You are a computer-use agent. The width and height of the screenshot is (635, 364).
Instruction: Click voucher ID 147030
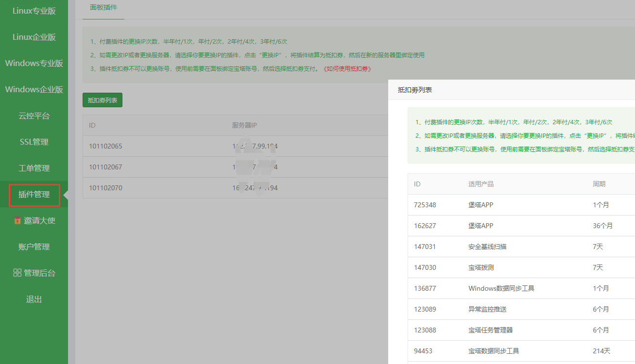425,267
